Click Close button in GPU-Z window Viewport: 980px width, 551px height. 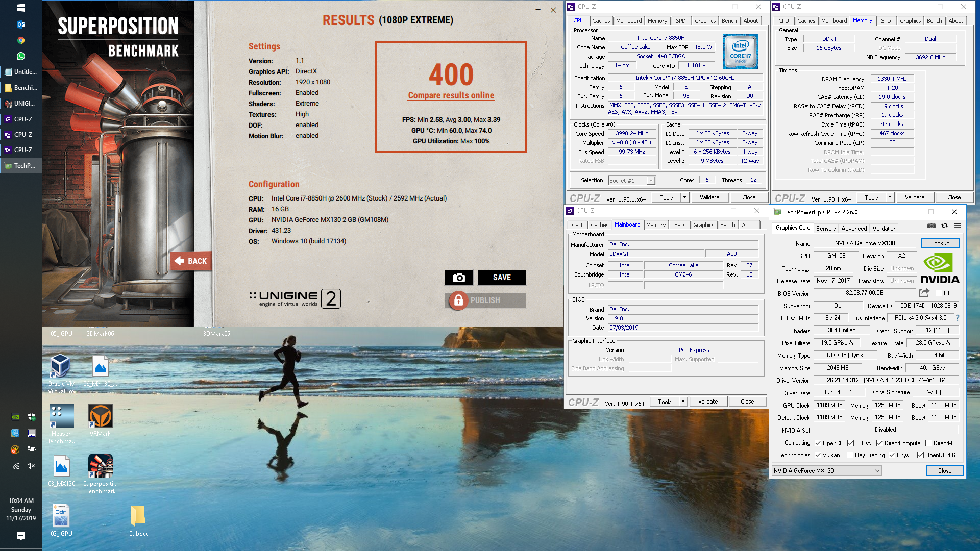point(945,471)
